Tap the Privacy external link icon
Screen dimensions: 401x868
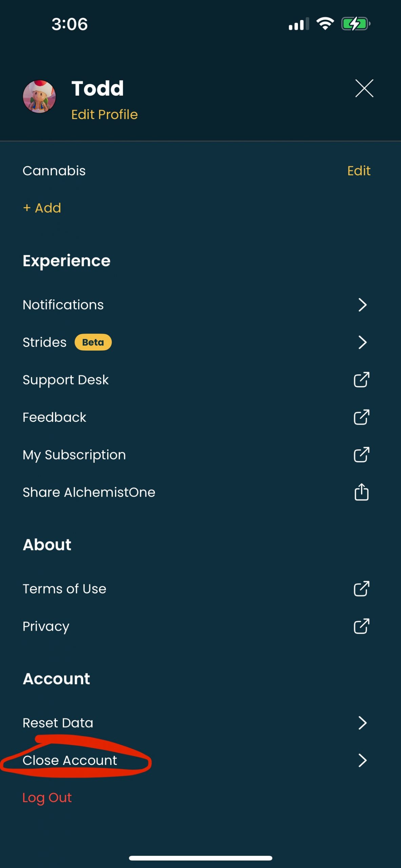361,626
